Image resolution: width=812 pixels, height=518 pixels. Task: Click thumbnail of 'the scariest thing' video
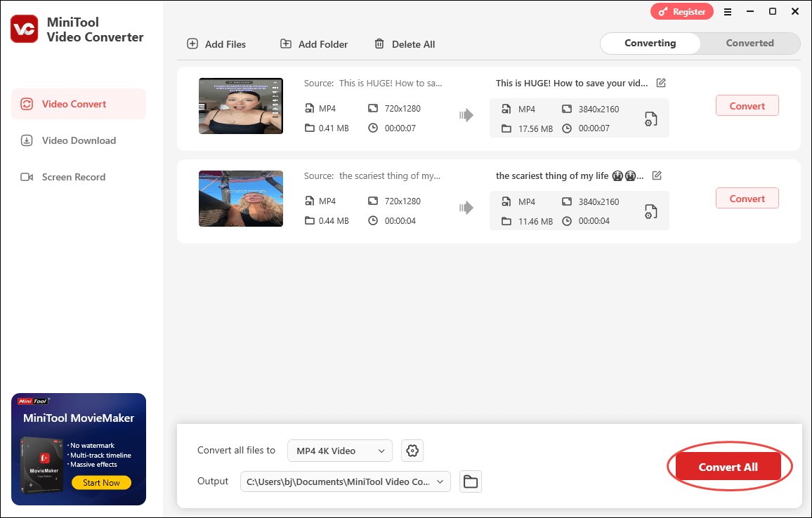point(241,199)
